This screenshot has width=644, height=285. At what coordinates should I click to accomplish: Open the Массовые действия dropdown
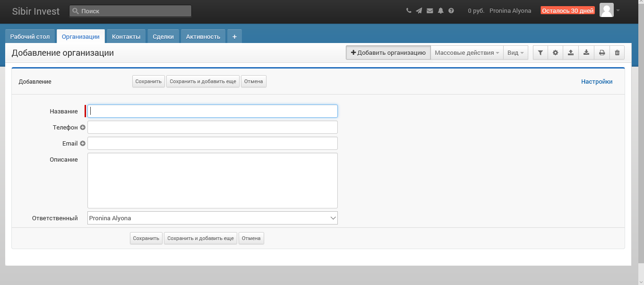[x=467, y=53]
